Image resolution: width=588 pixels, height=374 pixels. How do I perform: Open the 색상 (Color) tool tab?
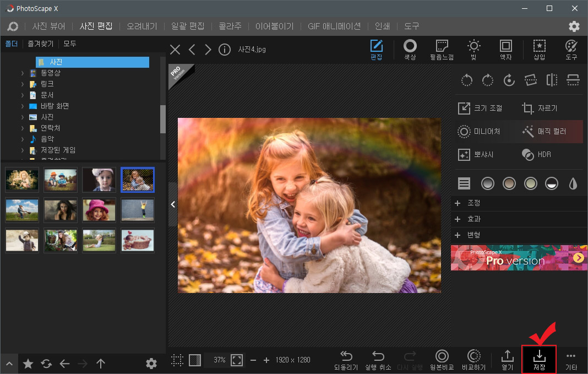(x=410, y=50)
